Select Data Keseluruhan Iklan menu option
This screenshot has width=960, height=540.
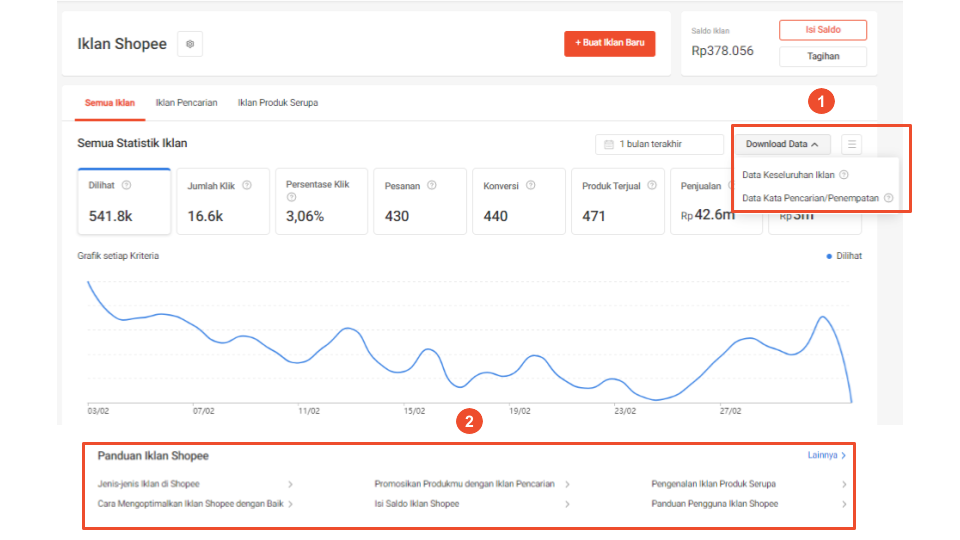pos(788,175)
